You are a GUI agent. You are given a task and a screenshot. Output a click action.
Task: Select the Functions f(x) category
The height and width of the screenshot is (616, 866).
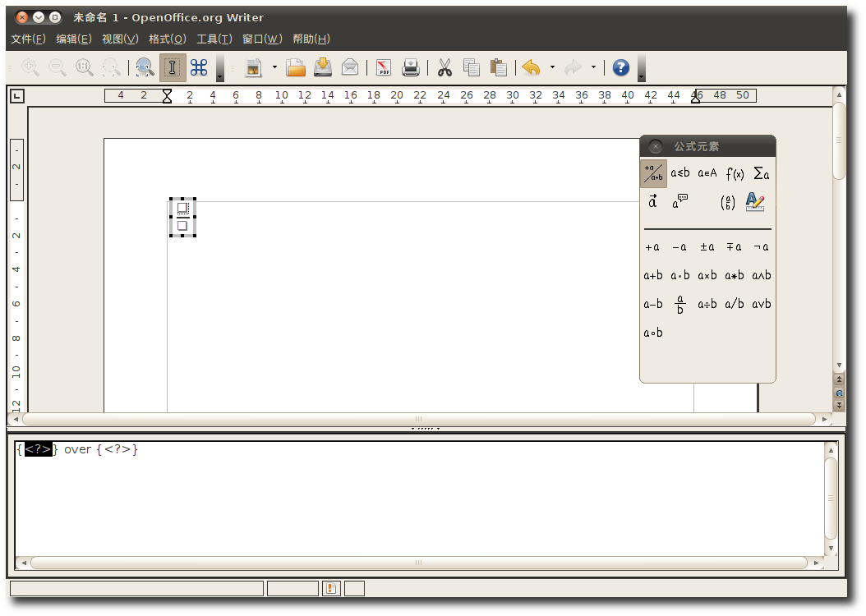click(734, 173)
